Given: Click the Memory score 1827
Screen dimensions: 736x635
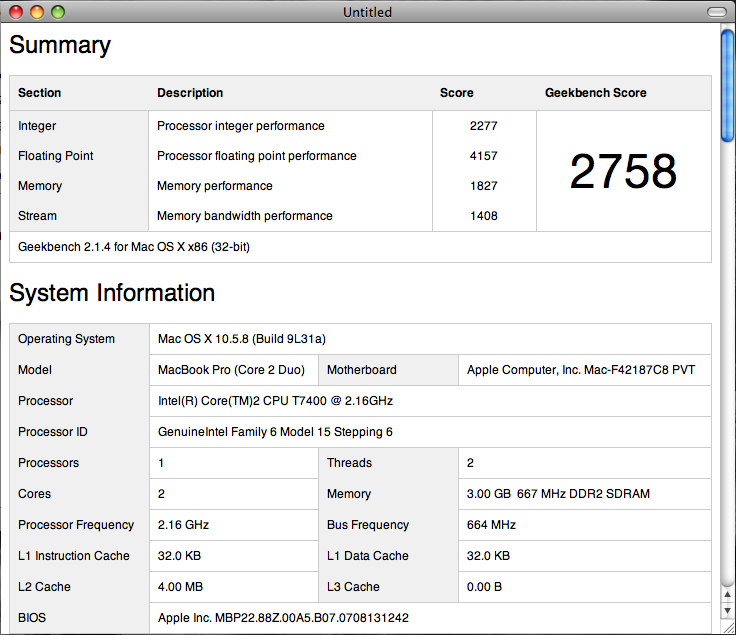Looking at the screenshot, I should (x=483, y=186).
